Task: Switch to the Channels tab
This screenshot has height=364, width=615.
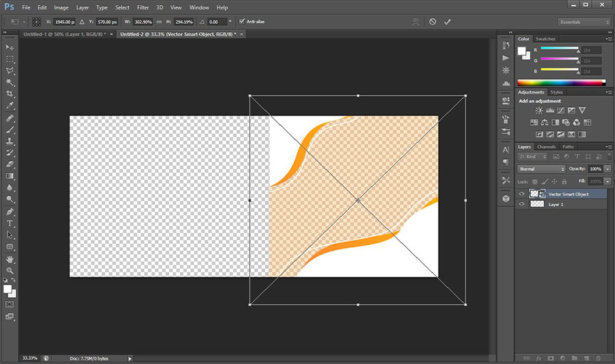Action: (547, 147)
